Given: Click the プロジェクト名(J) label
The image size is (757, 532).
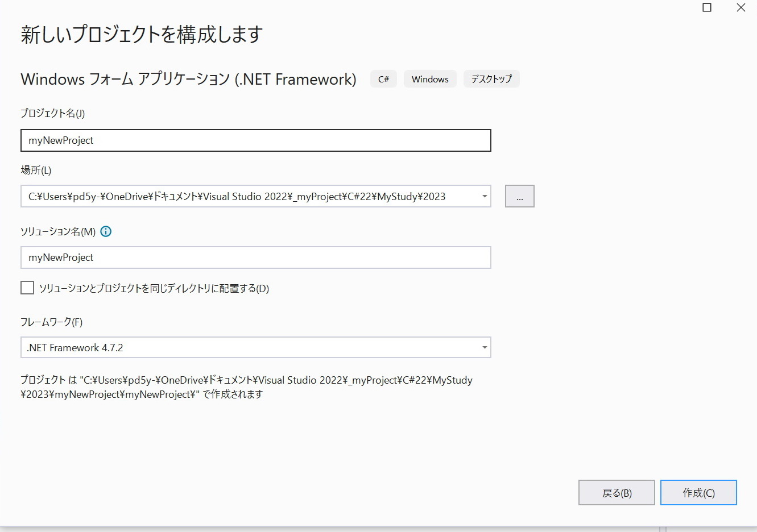Looking at the screenshot, I should (x=53, y=113).
